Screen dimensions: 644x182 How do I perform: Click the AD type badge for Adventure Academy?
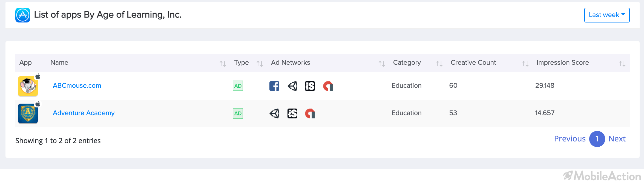pyautogui.click(x=238, y=113)
